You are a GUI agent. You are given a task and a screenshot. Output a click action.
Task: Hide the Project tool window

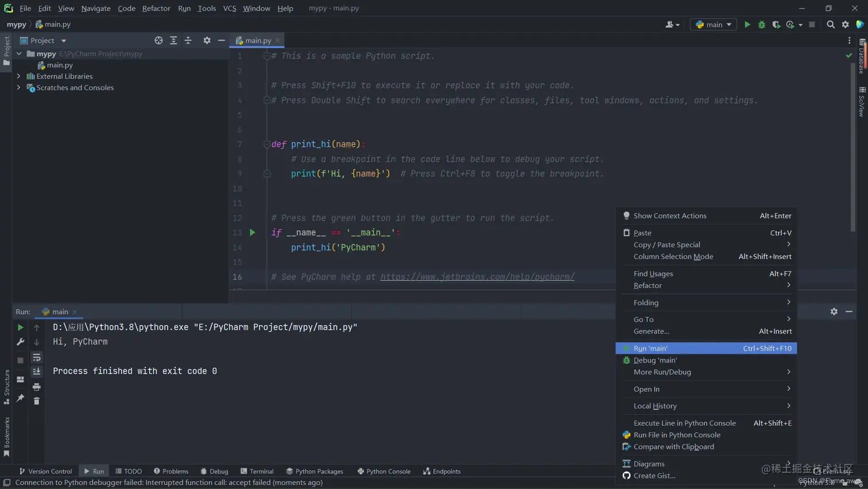coord(222,40)
